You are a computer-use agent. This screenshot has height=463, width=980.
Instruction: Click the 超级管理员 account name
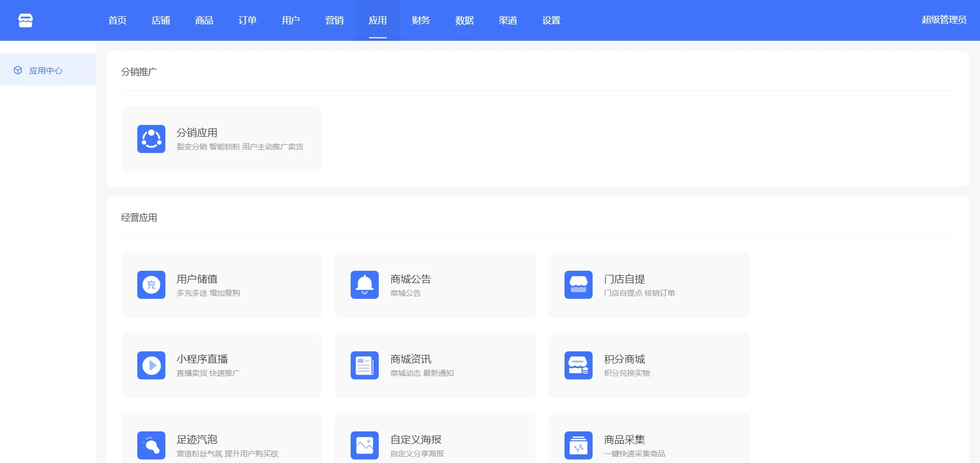944,20
